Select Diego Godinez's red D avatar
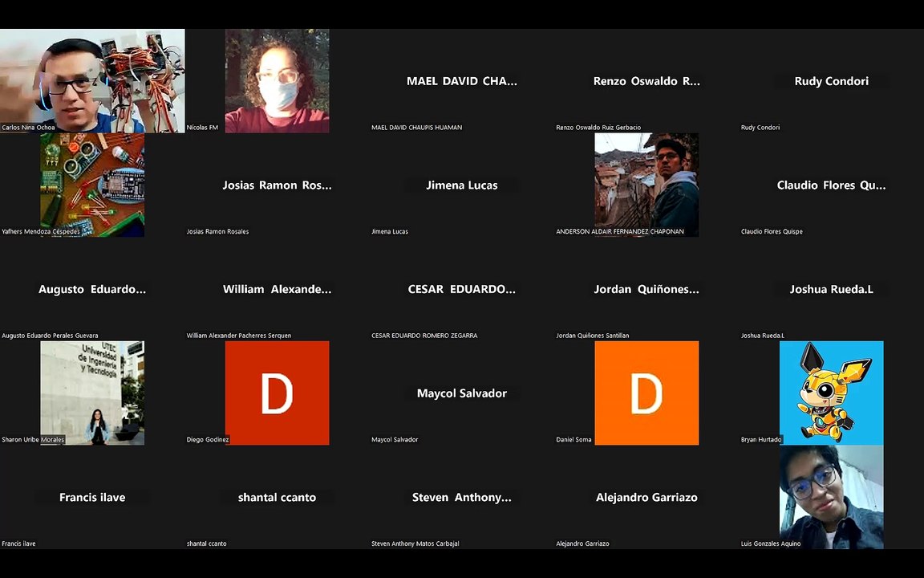 click(x=277, y=393)
